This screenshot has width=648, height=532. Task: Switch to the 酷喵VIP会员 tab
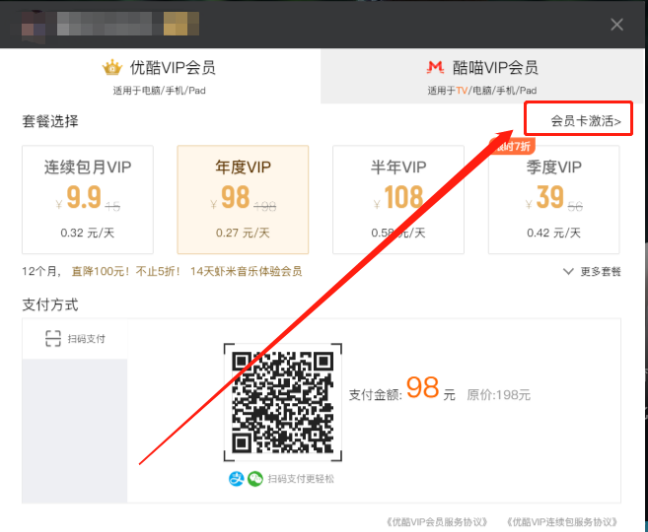click(x=483, y=75)
